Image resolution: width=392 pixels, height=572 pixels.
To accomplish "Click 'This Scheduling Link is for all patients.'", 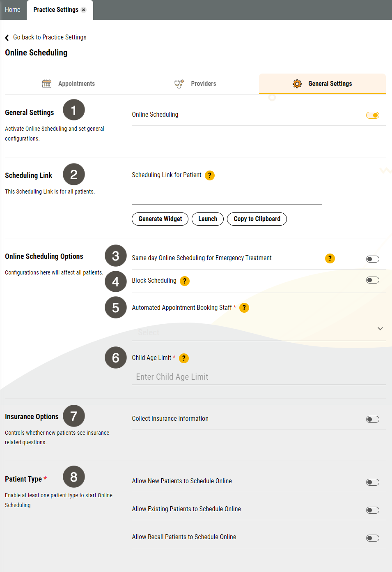I will click(50, 191).
